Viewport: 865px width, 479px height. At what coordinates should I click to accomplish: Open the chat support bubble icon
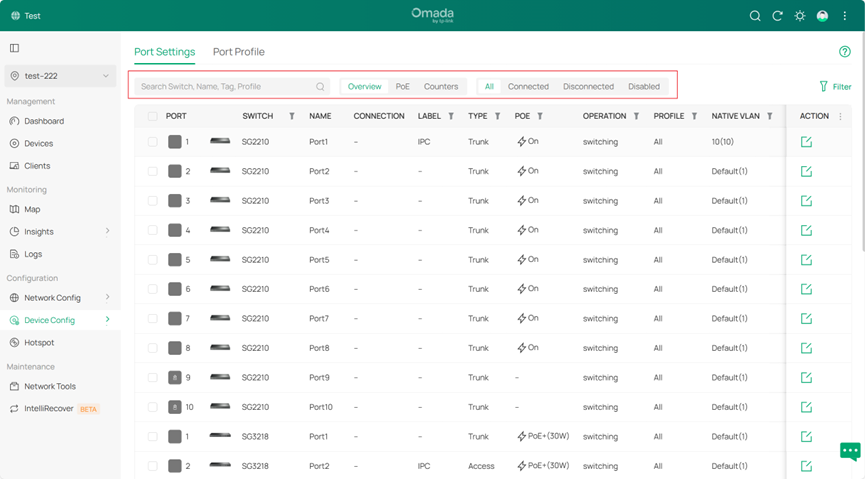tap(849, 451)
